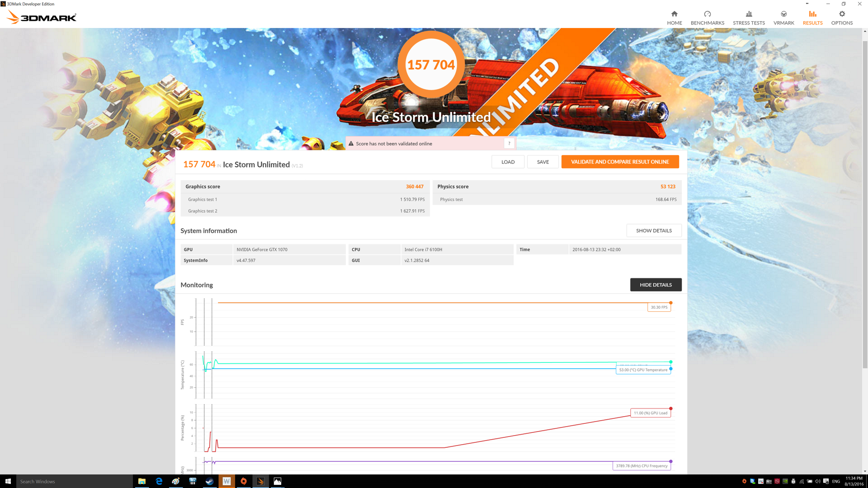This screenshot has width=868, height=488.
Task: Load a saved result
Action: 508,162
